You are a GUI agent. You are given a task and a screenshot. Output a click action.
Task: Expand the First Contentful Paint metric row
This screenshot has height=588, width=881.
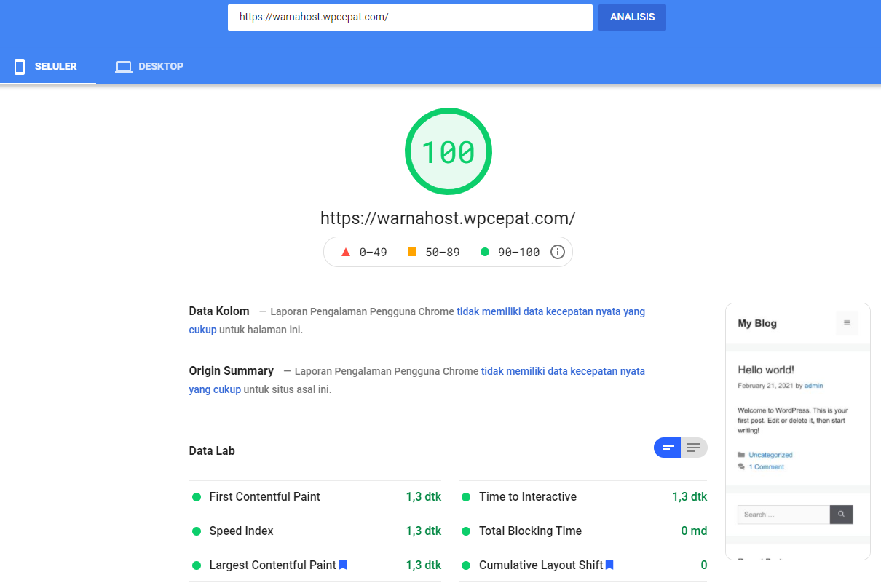(x=315, y=497)
